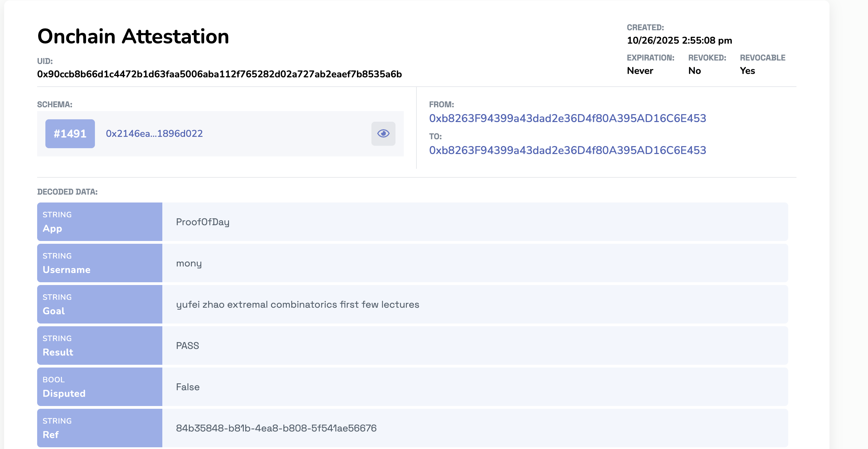Click the PASS result value

pos(187,346)
